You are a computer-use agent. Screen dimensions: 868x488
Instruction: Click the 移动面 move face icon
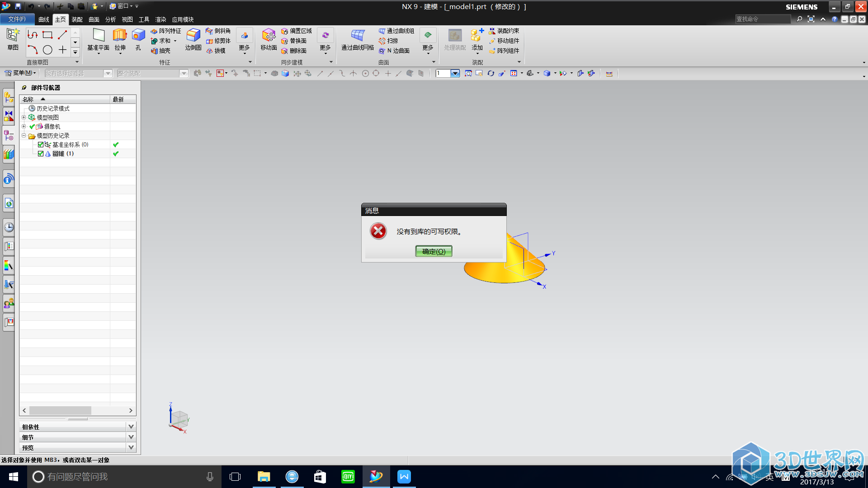coord(269,40)
